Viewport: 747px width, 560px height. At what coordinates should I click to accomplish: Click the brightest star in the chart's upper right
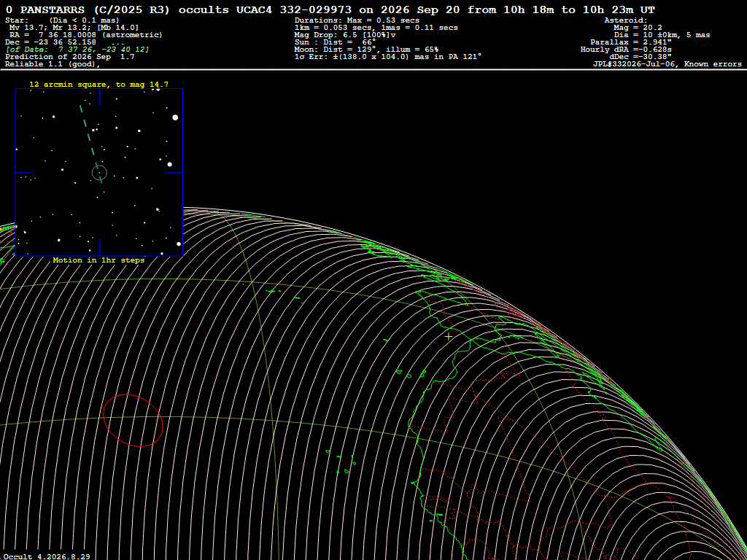(175, 117)
